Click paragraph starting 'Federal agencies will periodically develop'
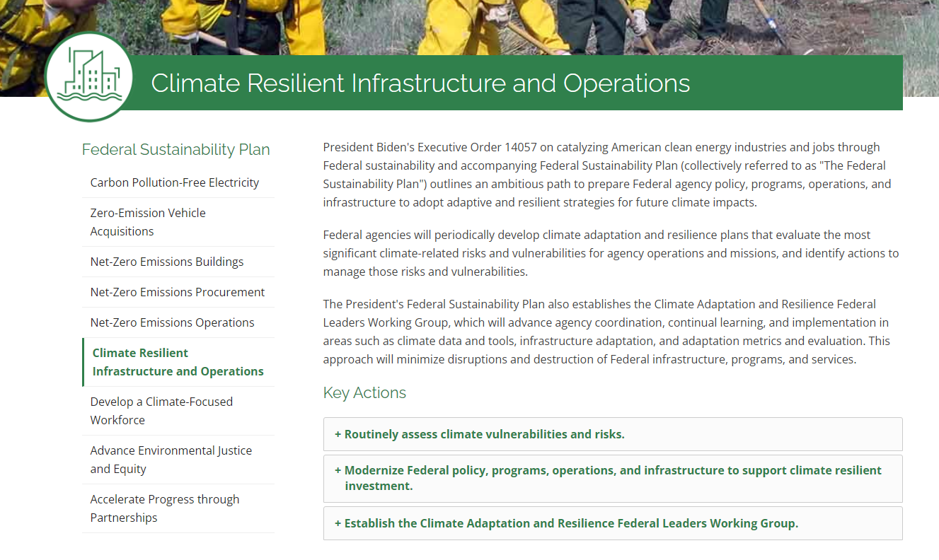This screenshot has width=939, height=560. 611,253
